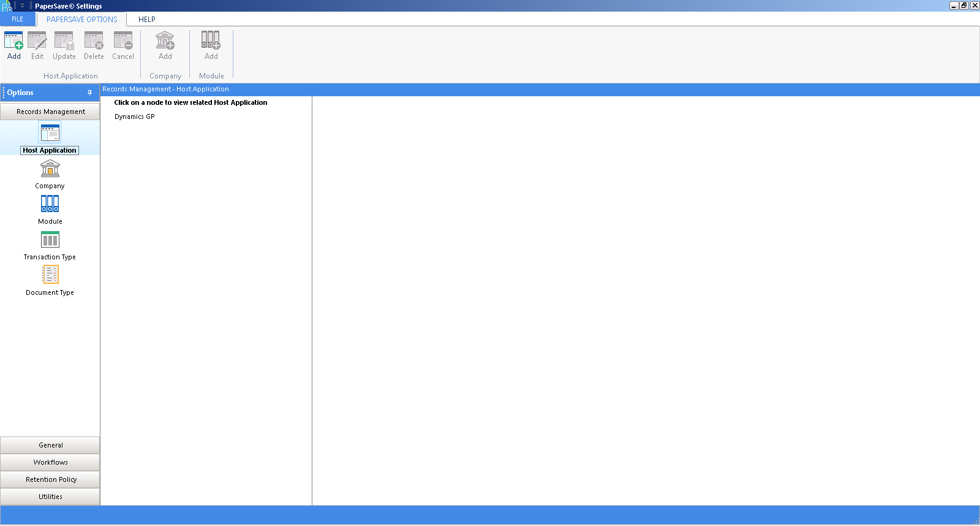
Task: Restore down the Settings window
Action: tap(964, 6)
